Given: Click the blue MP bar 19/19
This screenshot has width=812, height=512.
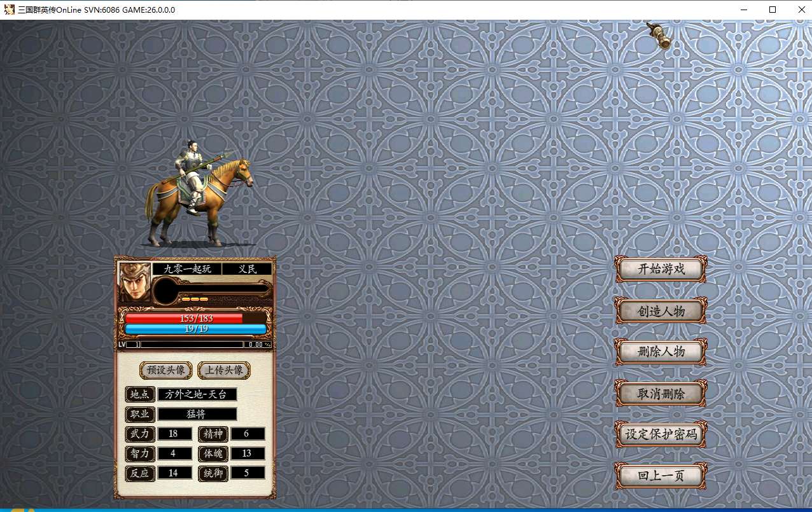Looking at the screenshot, I should (196, 329).
